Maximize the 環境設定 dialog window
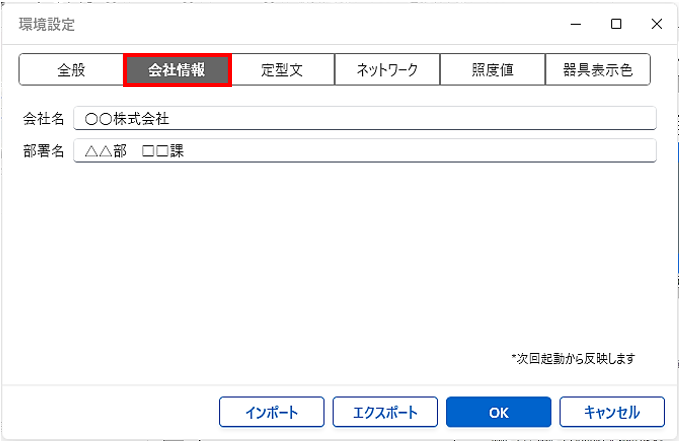This screenshot has width=681, height=442. pos(616,24)
